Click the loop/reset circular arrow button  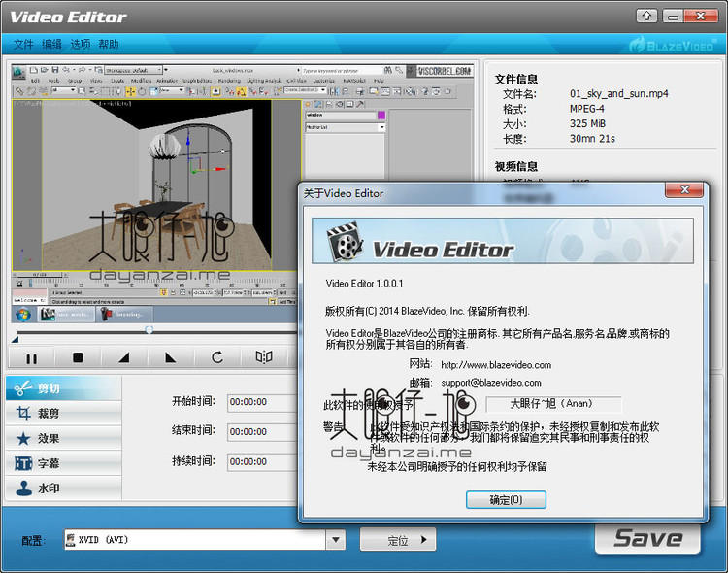pos(217,357)
